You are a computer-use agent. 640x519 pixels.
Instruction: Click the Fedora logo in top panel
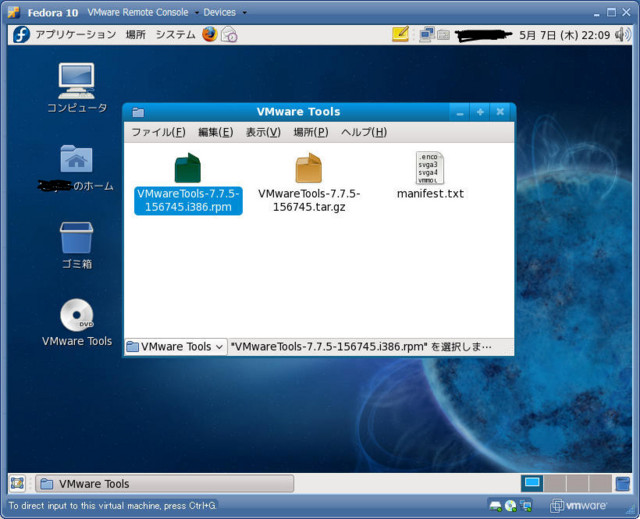point(21,34)
